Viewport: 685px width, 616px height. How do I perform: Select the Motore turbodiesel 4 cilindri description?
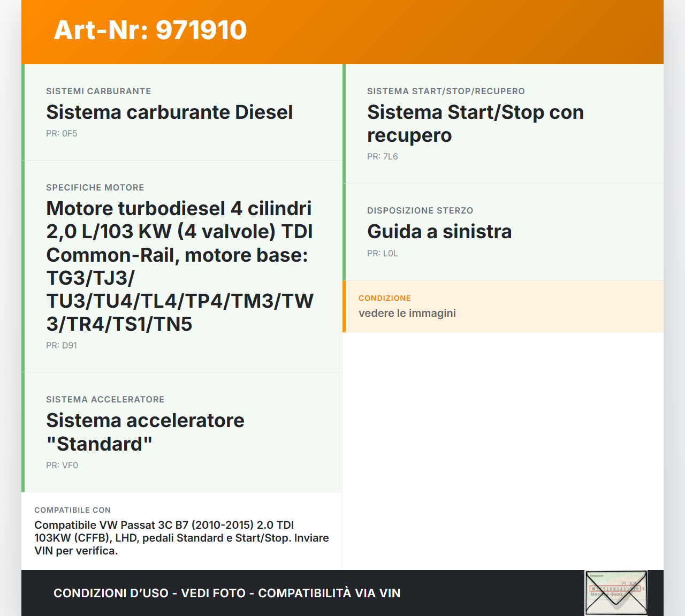(180, 266)
